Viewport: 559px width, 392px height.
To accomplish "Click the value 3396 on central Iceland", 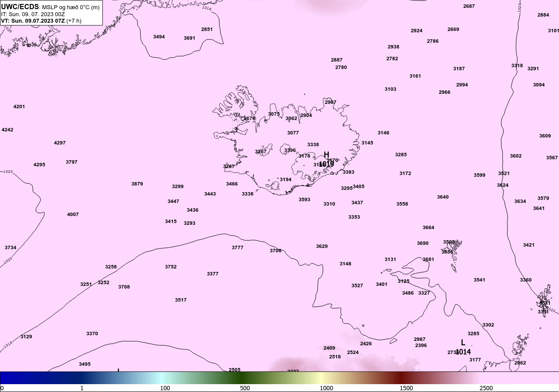I will tap(290, 150).
